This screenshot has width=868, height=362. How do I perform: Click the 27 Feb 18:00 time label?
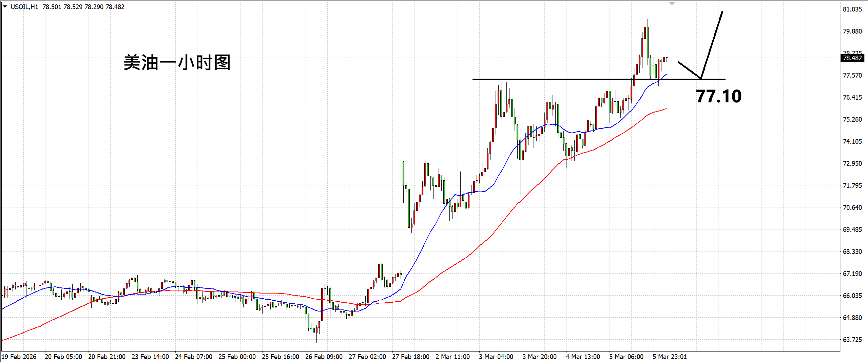pos(410,357)
